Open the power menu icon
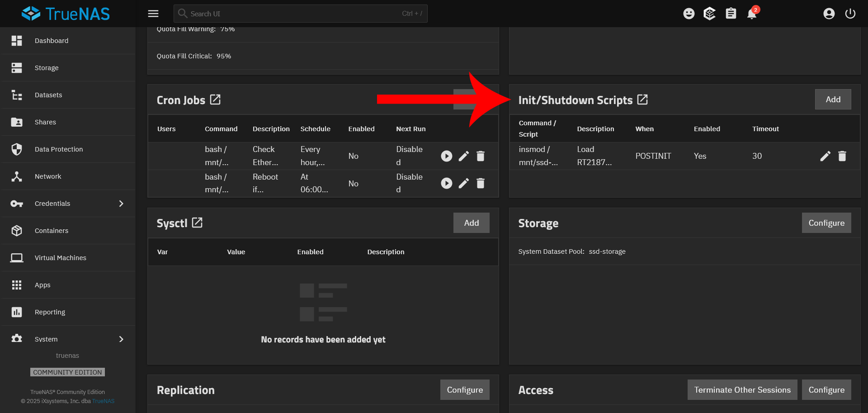The width and height of the screenshot is (868, 413). tap(850, 14)
